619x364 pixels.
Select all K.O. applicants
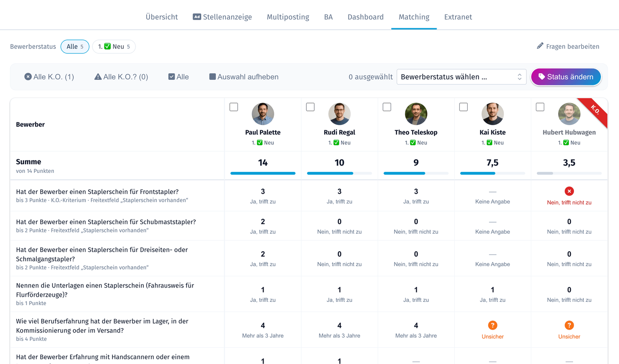coord(49,77)
